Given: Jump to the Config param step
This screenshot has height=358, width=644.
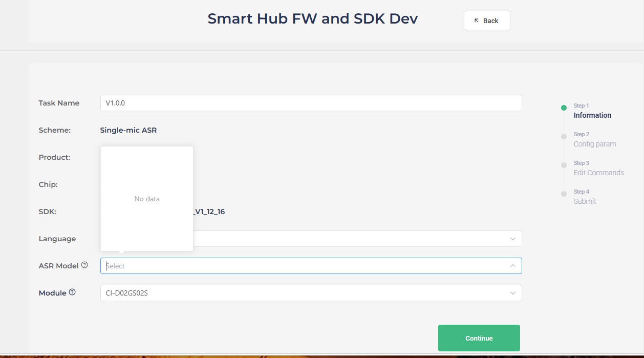Looking at the screenshot, I should click(595, 144).
